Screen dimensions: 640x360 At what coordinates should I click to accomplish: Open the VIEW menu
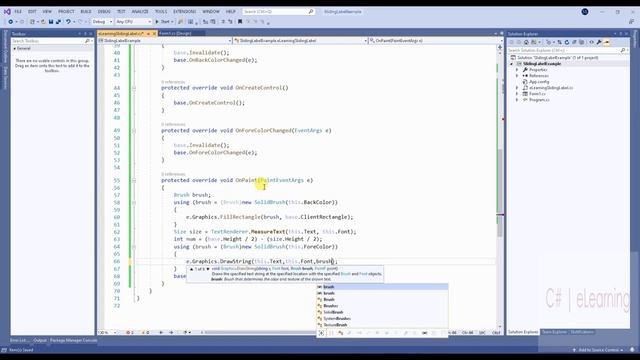[x=47, y=11]
